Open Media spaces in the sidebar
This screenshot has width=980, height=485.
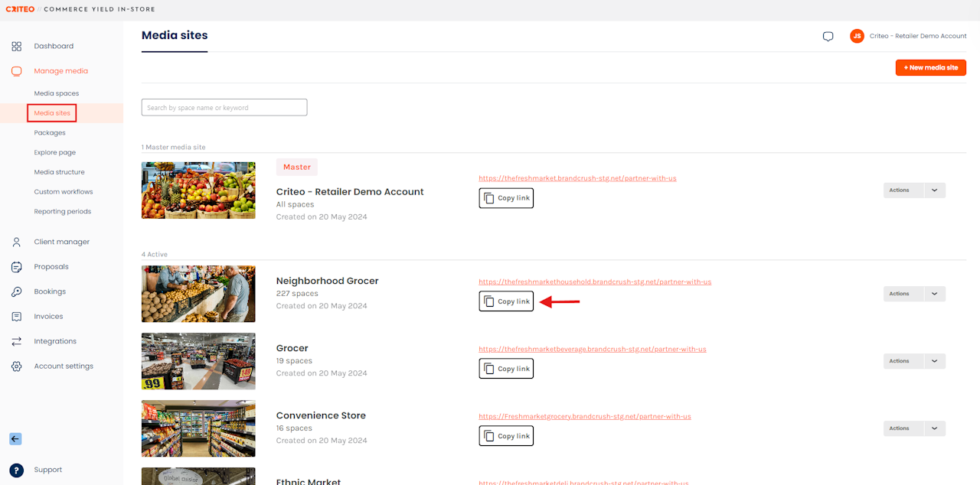click(57, 93)
